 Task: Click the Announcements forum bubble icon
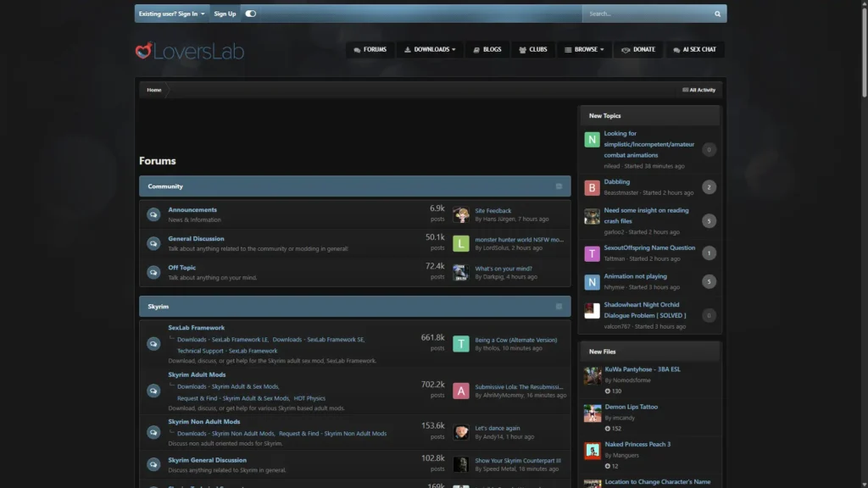click(153, 214)
